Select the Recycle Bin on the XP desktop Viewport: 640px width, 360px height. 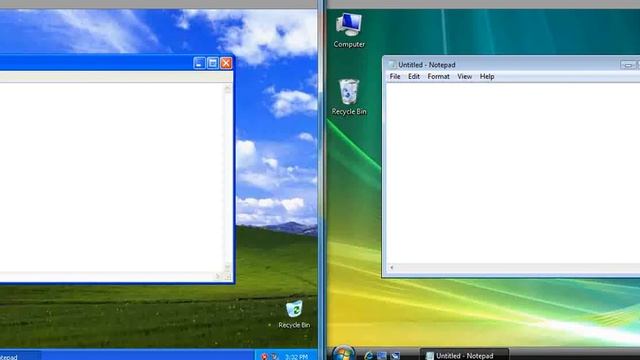coord(294,314)
